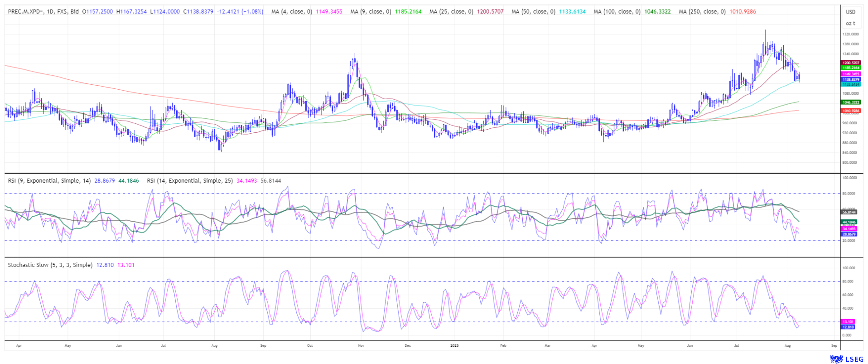Select the MA (9, close, 0) indicator label

click(x=371, y=11)
